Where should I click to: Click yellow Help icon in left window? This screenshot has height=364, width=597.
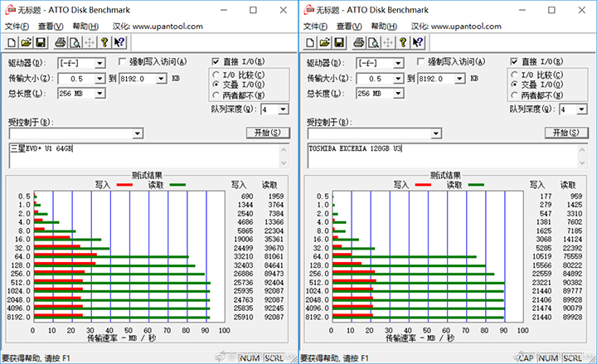click(104, 42)
